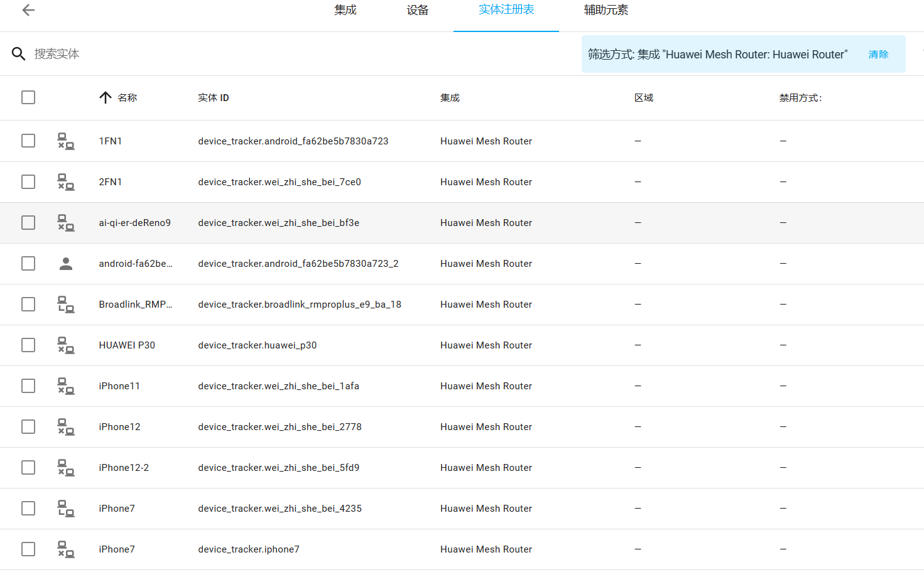Click the device icon for HUAWEI P30
Viewport: 924px width, 572px height.
tap(66, 345)
